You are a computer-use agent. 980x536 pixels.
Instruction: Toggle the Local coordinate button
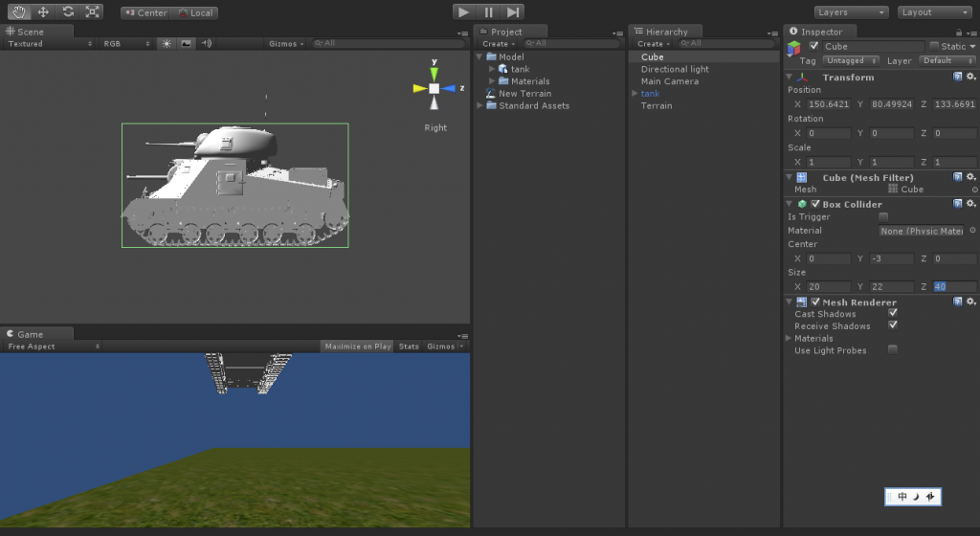click(x=195, y=12)
